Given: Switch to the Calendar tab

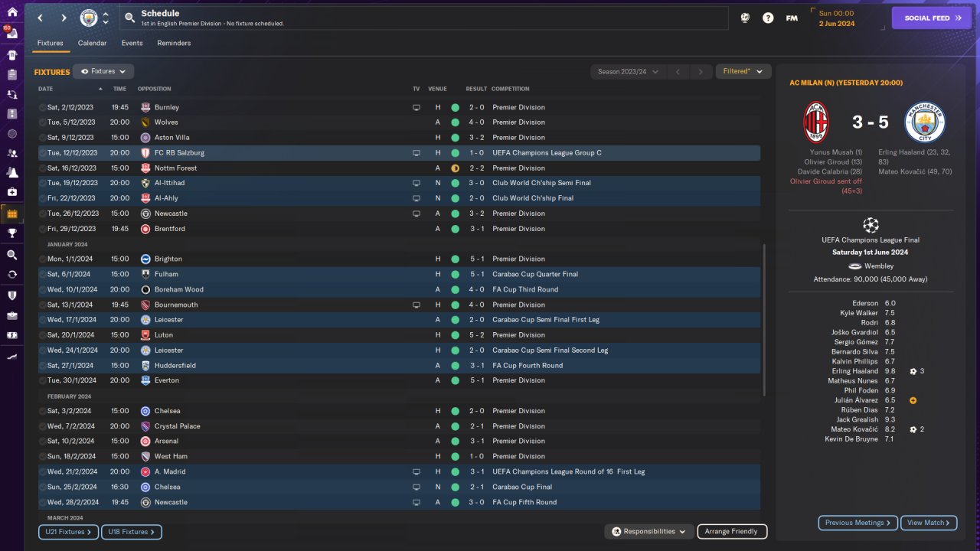Looking at the screenshot, I should [93, 44].
